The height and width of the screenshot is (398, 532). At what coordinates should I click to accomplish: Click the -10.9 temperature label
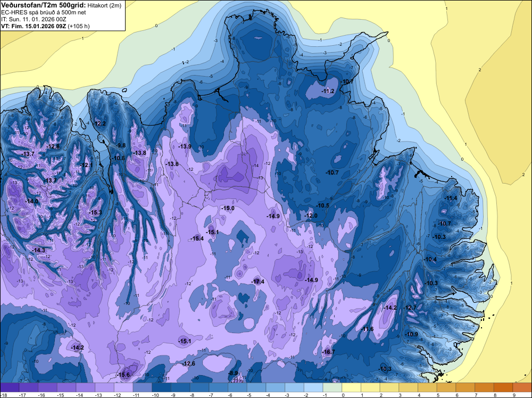pyautogui.click(x=412, y=334)
